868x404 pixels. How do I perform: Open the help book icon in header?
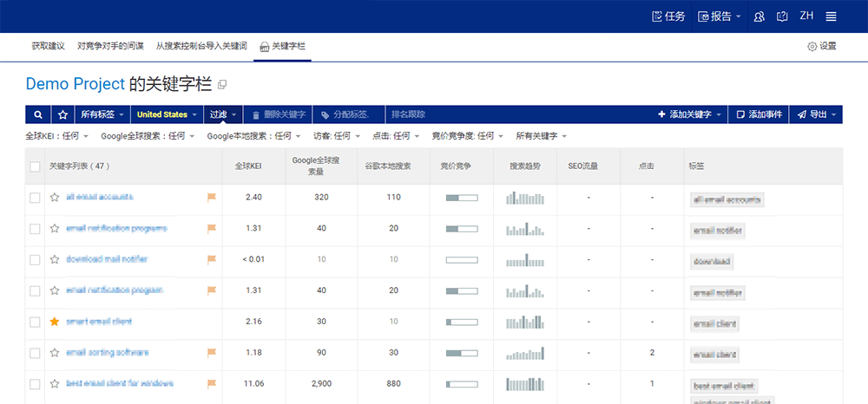click(782, 16)
